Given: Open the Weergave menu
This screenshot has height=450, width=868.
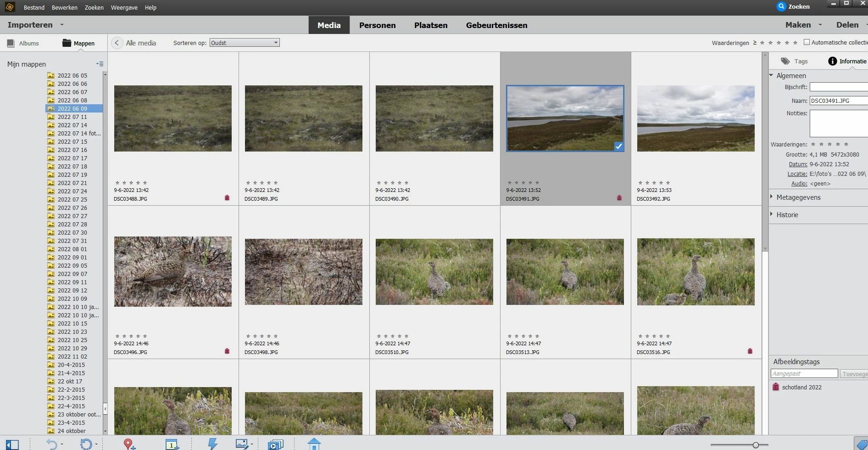Looking at the screenshot, I should coord(124,7).
